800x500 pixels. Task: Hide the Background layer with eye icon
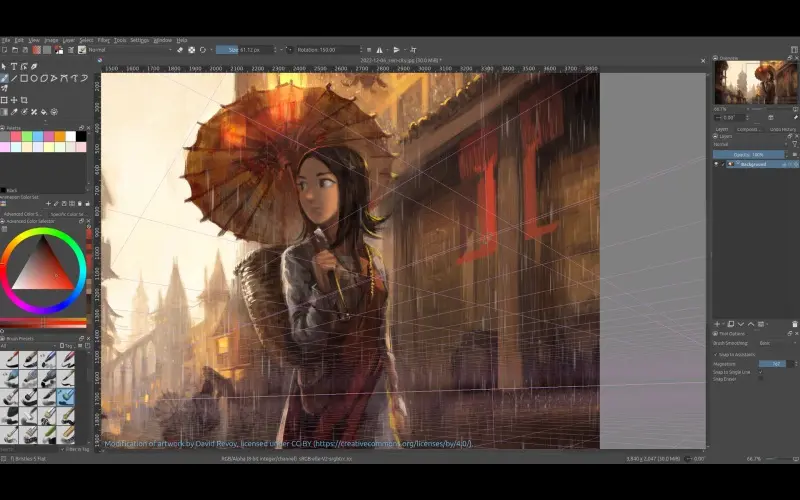[x=718, y=164]
